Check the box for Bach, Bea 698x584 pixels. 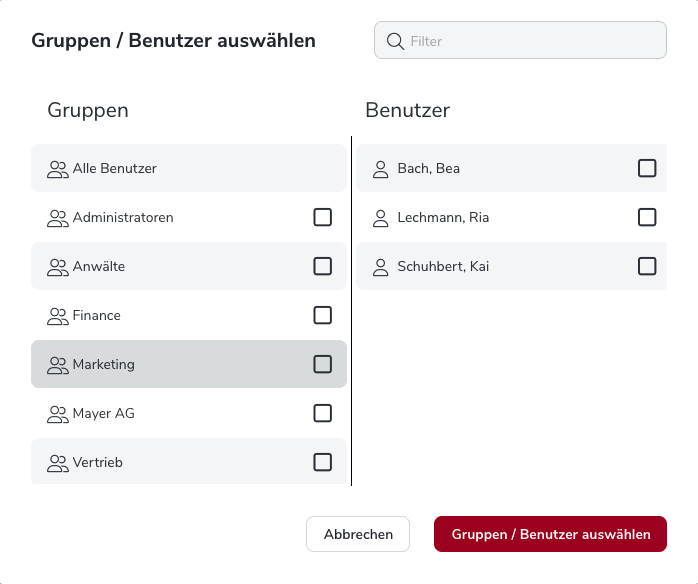(x=647, y=168)
